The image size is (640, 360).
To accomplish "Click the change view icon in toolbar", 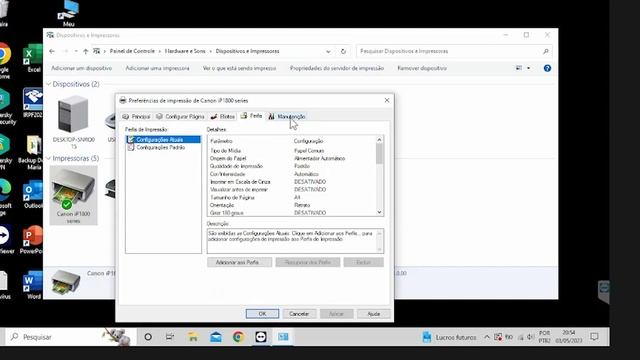I will pyautogui.click(x=519, y=68).
